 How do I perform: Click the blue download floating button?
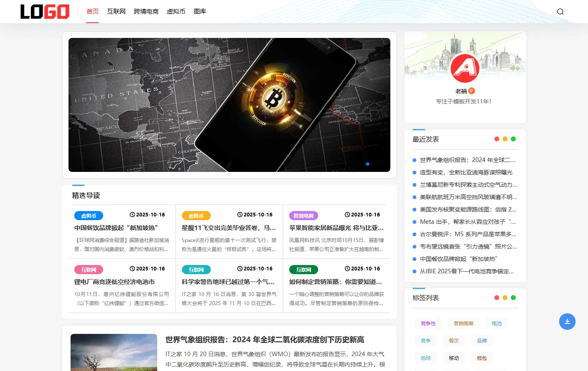[x=567, y=322]
